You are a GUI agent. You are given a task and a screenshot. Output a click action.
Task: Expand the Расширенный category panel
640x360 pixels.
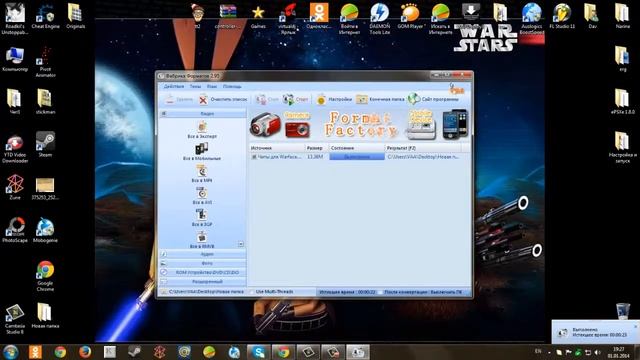pos(203,282)
